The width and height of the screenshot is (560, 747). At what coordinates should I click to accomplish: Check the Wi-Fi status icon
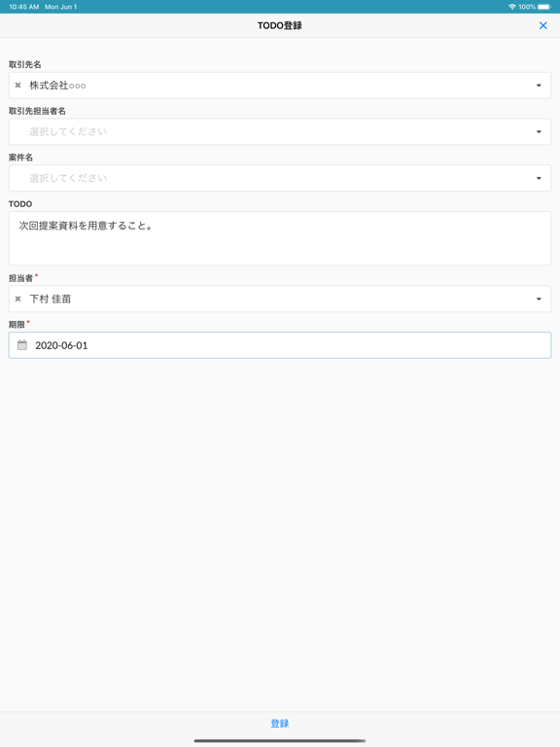pyautogui.click(x=512, y=7)
